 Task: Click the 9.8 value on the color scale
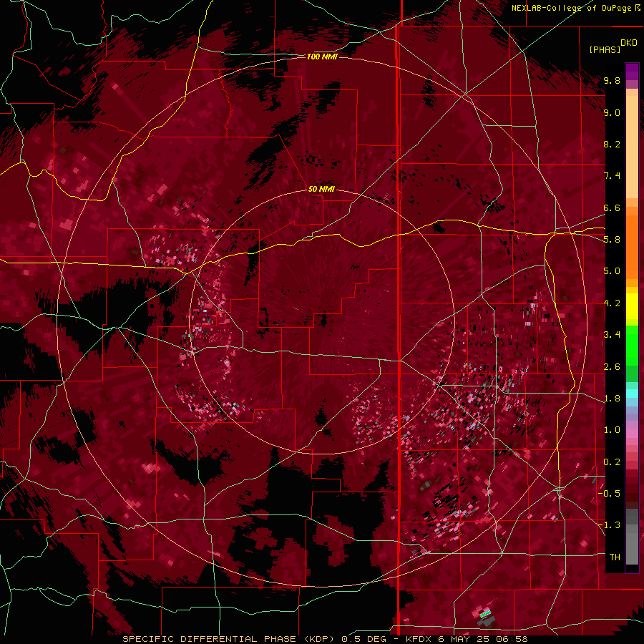(x=612, y=80)
